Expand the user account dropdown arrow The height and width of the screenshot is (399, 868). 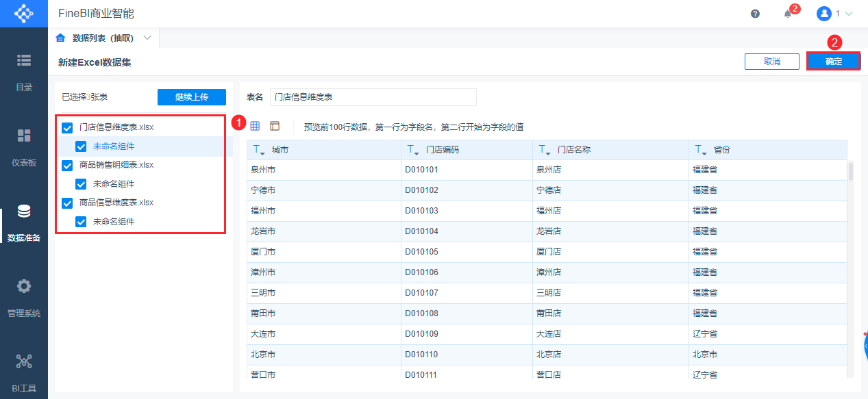[x=849, y=14]
